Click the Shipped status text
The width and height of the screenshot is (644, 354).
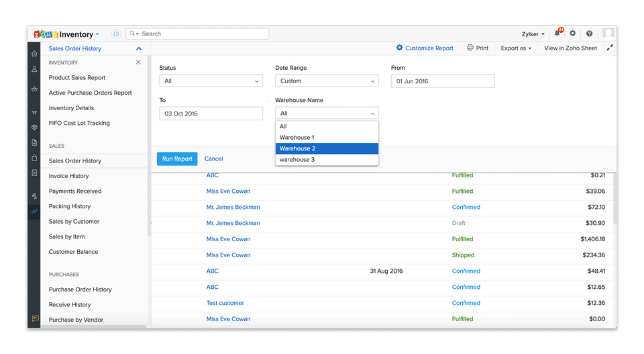pyautogui.click(x=464, y=255)
